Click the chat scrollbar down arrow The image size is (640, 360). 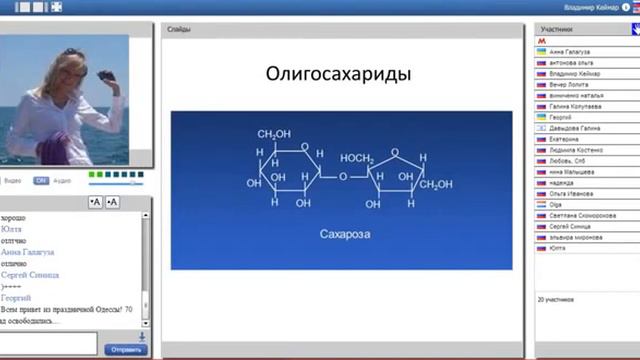[x=146, y=324]
